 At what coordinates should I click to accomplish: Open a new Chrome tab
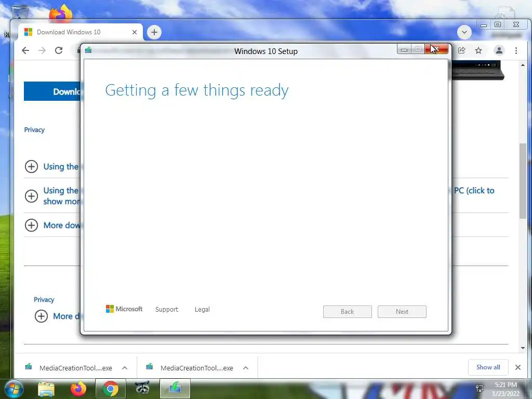click(x=154, y=32)
